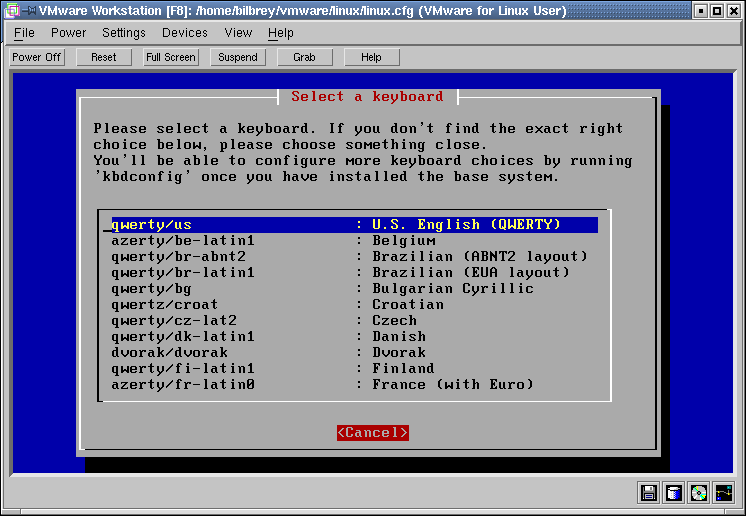Open the View menu
Screen dimensions: 746x516
tap(238, 33)
